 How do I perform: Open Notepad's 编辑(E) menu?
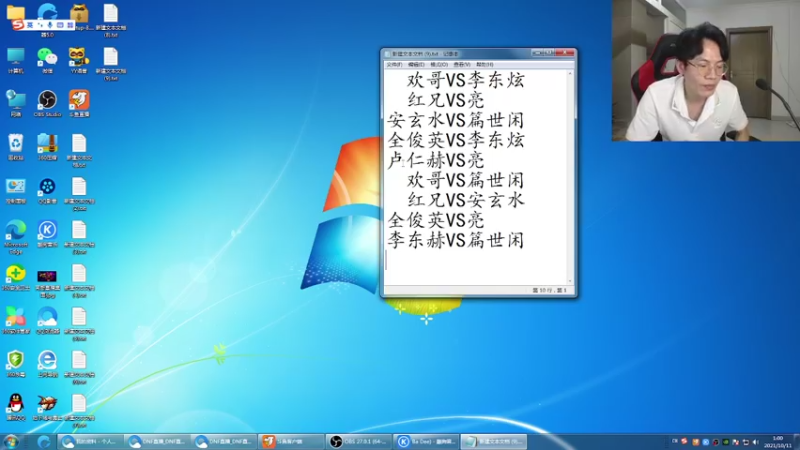tap(416, 65)
